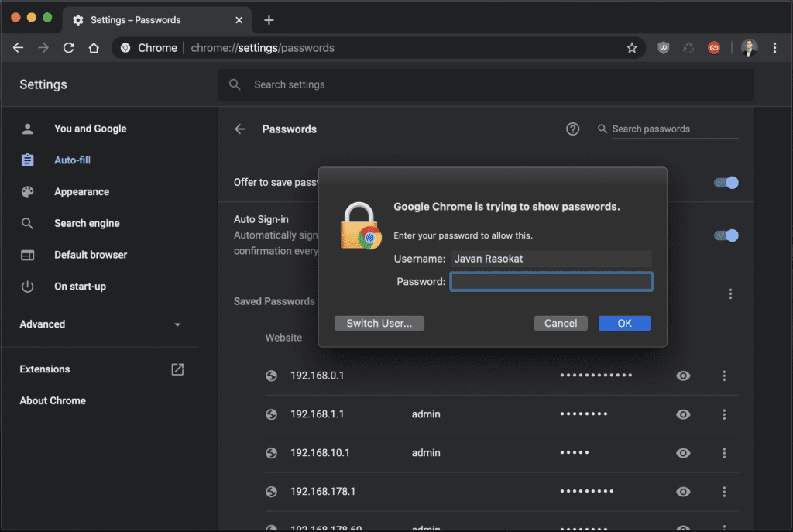Click the Chrome padlock icon in dialog
This screenshot has width=793, height=532.
pyautogui.click(x=361, y=225)
